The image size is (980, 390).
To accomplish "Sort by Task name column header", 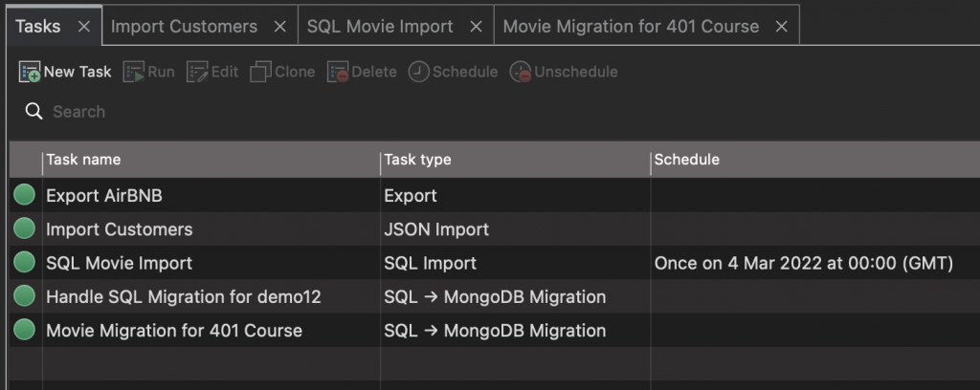I will coord(212,160).
